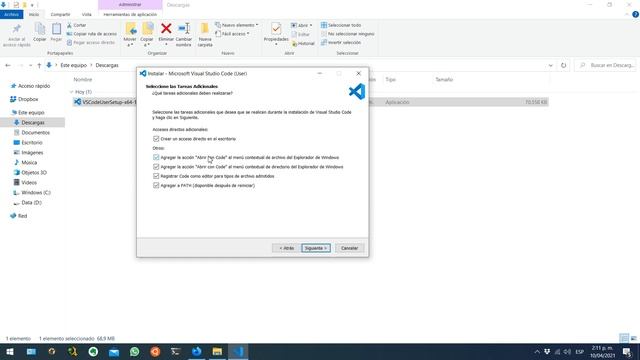This screenshot has height=360, width=640.
Task: Click 'Seleccionar todo' in ribbon
Action: pyautogui.click(x=341, y=25)
